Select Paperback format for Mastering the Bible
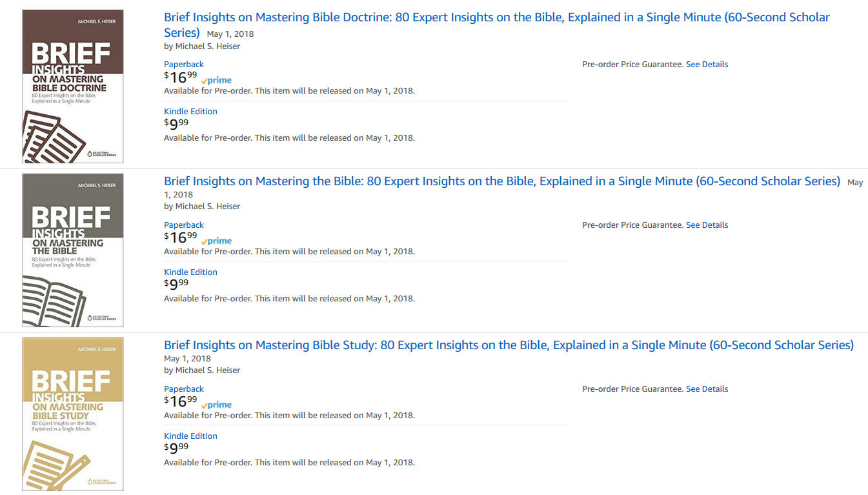 point(184,225)
